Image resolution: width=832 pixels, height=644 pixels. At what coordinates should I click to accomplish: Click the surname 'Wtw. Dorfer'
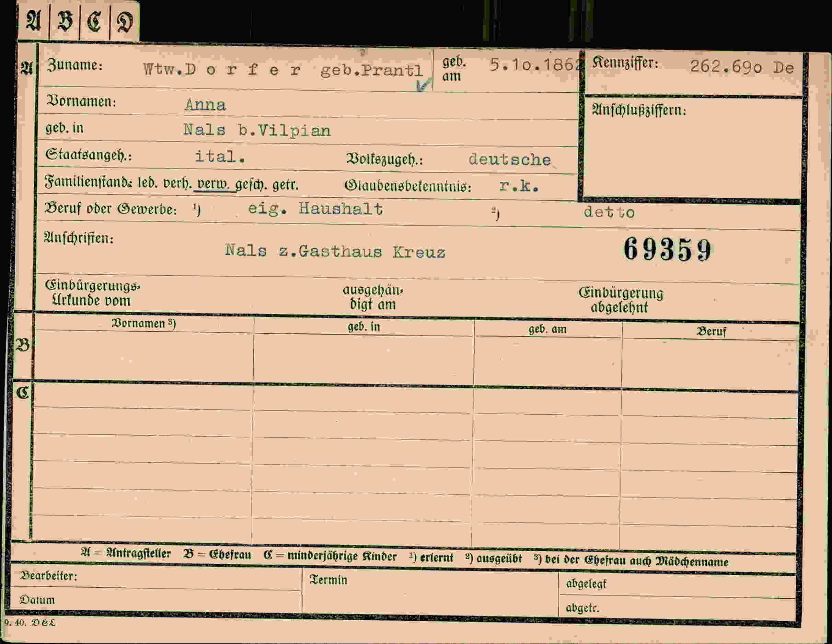[222, 70]
